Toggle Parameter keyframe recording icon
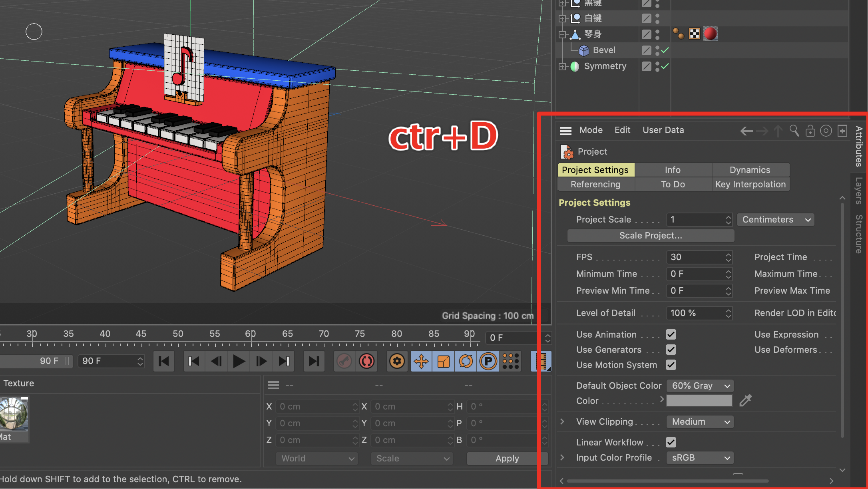Screen dimensions: 868x489 click(x=488, y=361)
